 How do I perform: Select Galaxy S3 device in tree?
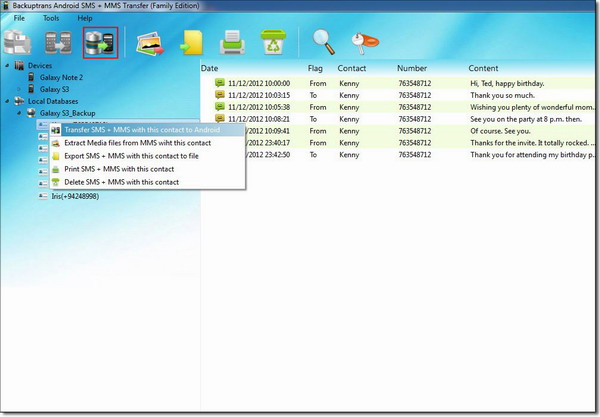[54, 89]
